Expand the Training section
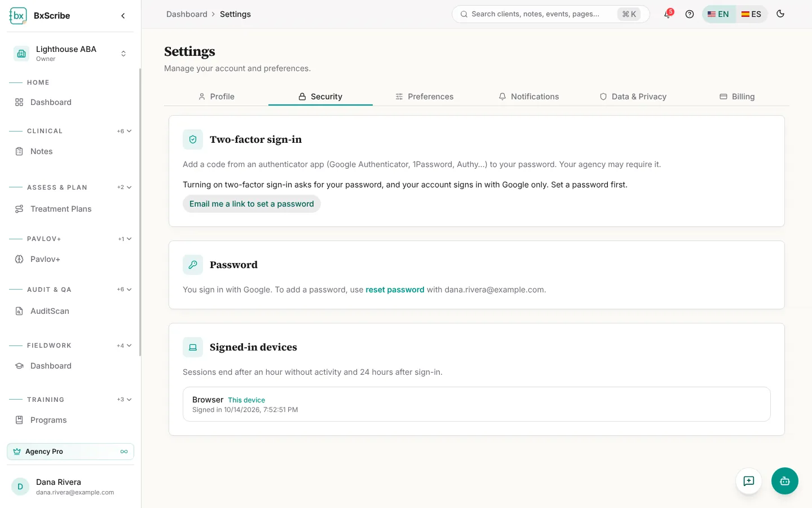 click(x=125, y=400)
